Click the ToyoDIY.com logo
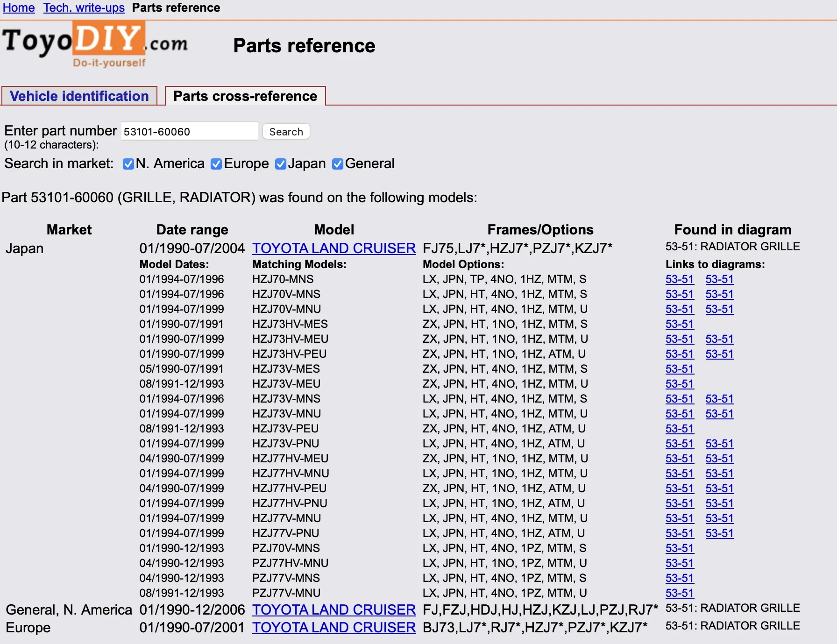 [95, 45]
